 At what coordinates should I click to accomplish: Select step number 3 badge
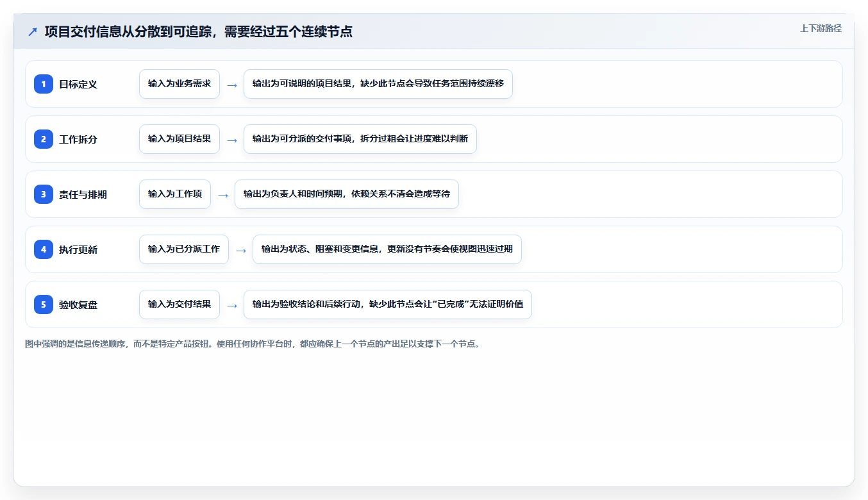click(x=44, y=194)
